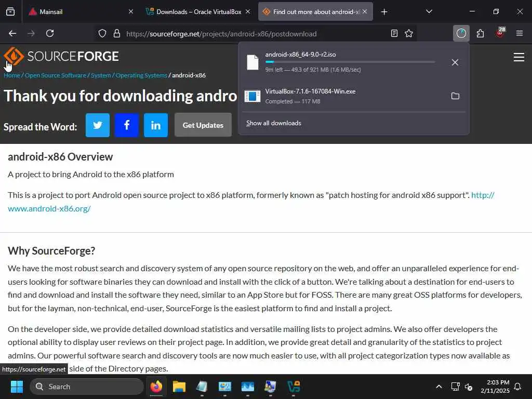Open tracking protection shield icon
Image resolution: width=532 pixels, height=399 pixels.
point(102,34)
